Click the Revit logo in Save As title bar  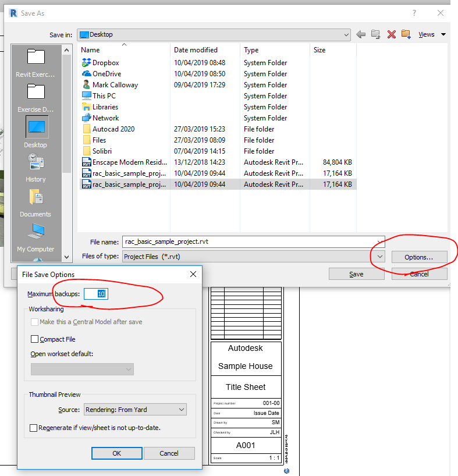click(13, 13)
